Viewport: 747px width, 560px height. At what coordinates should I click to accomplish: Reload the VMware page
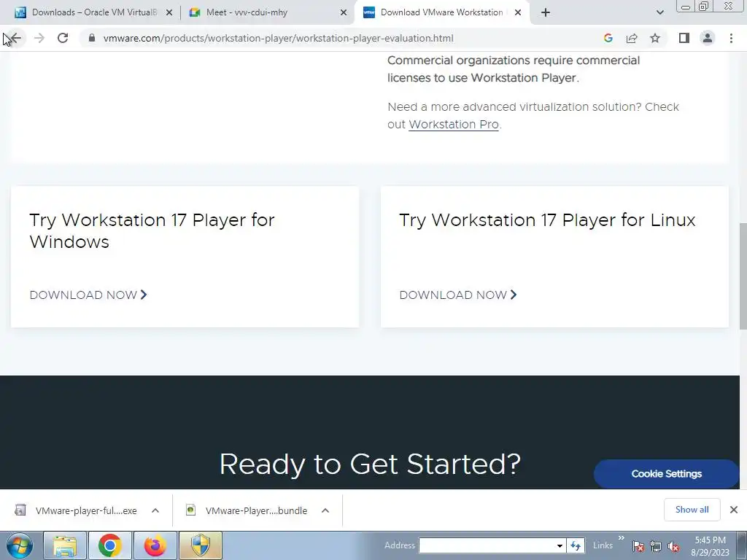tap(63, 38)
